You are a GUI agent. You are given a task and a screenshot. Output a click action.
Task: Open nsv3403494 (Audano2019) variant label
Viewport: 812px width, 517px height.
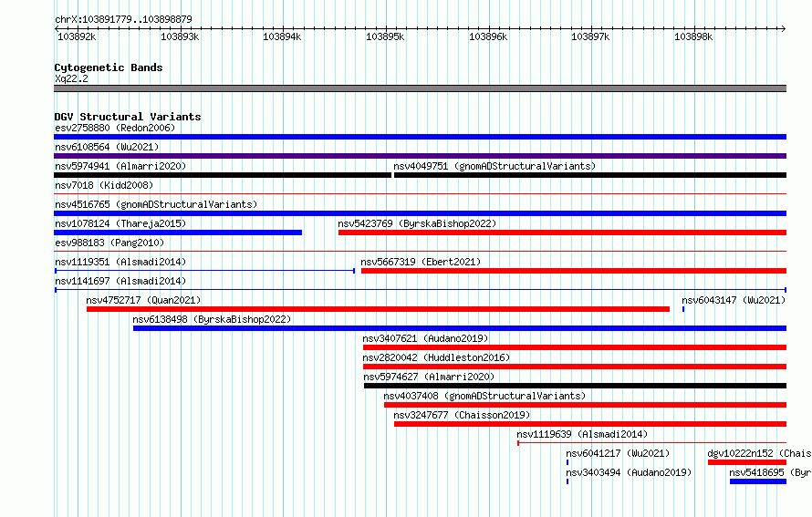coord(629,472)
